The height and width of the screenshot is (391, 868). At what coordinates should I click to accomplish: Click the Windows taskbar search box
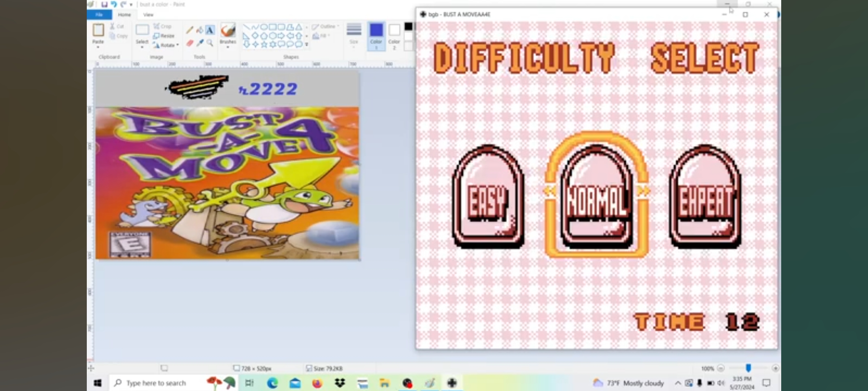pos(156,383)
